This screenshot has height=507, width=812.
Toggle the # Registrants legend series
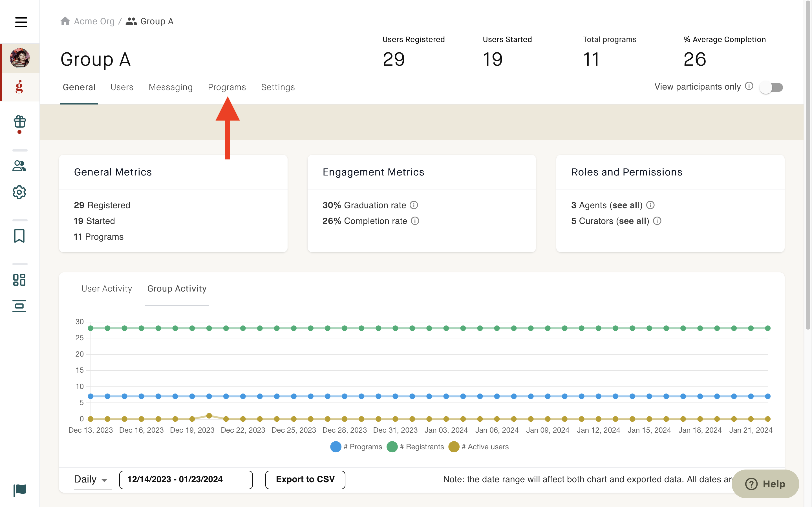[415, 447]
